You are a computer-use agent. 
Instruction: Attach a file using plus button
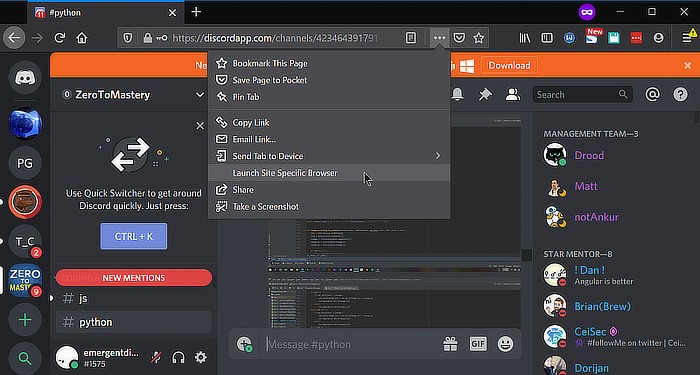click(x=244, y=344)
